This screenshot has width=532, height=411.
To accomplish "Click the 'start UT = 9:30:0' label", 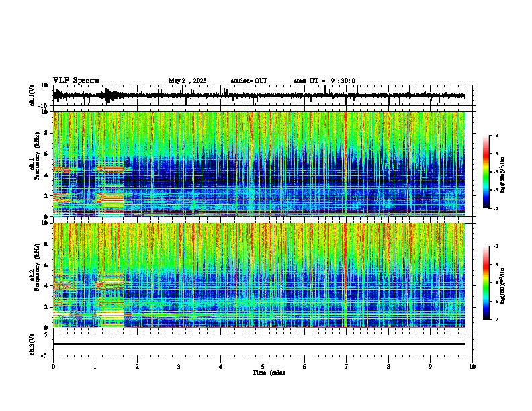I will [324, 81].
